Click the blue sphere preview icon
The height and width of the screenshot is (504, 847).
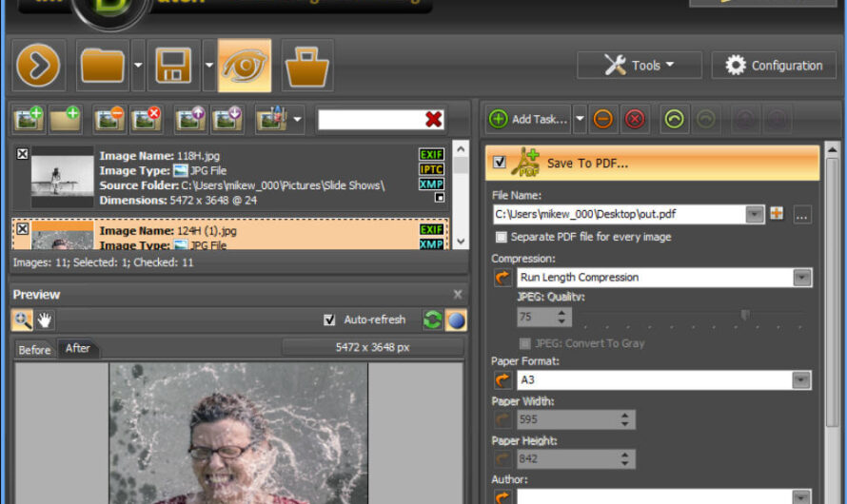coord(457,320)
